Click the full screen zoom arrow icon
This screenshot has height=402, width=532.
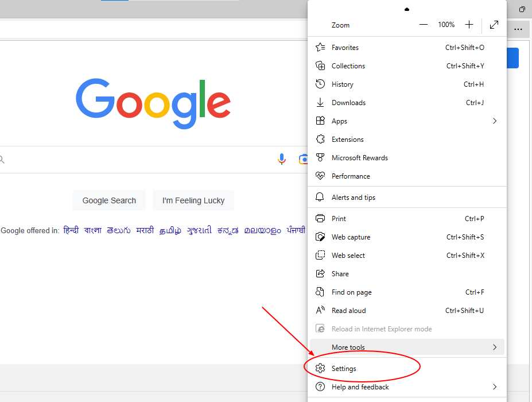[x=494, y=25]
